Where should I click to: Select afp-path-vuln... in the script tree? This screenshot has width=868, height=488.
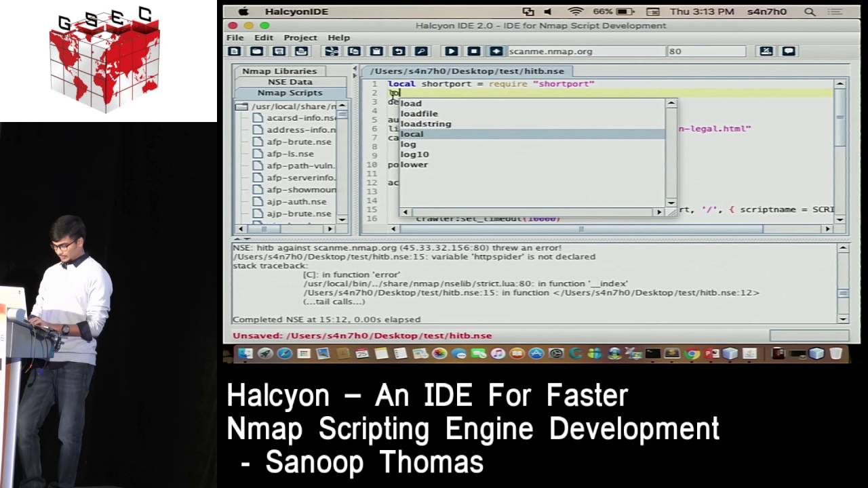coord(294,165)
